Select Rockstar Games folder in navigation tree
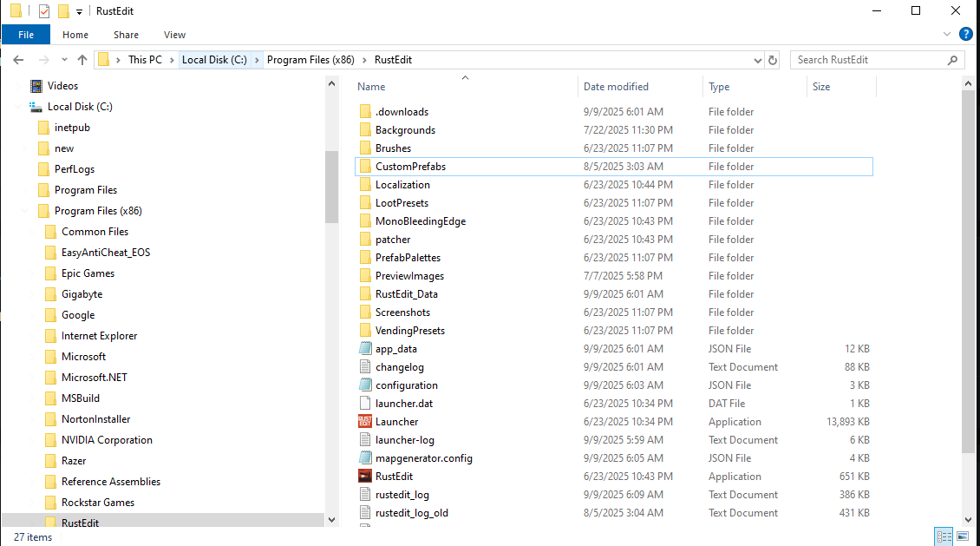Screen dimensions: 980x546 [97, 503]
